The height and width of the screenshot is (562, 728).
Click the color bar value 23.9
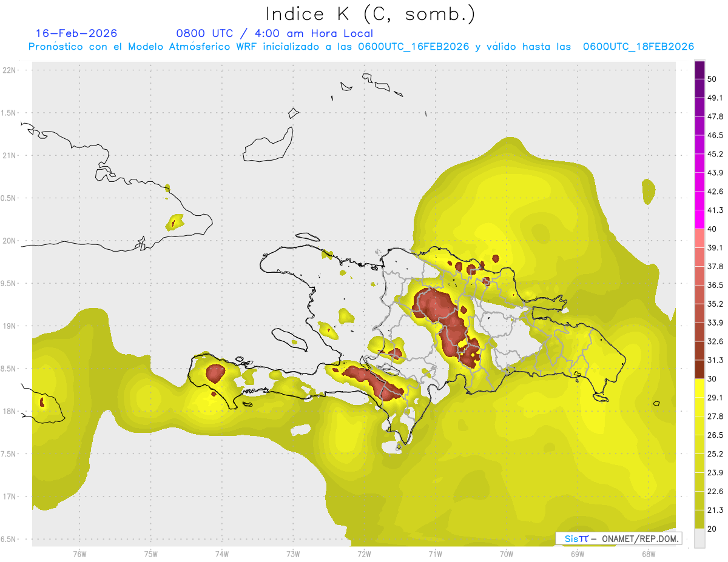coord(715,473)
